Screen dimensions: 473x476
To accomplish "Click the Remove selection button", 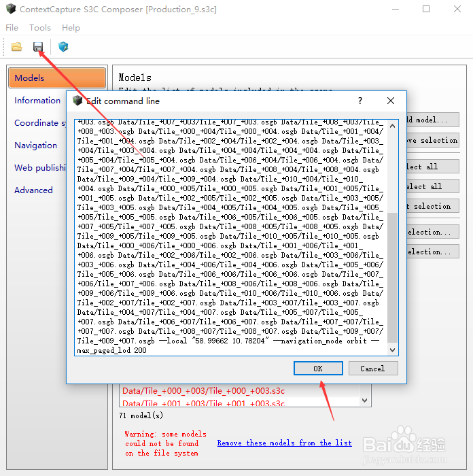I will [x=433, y=140].
